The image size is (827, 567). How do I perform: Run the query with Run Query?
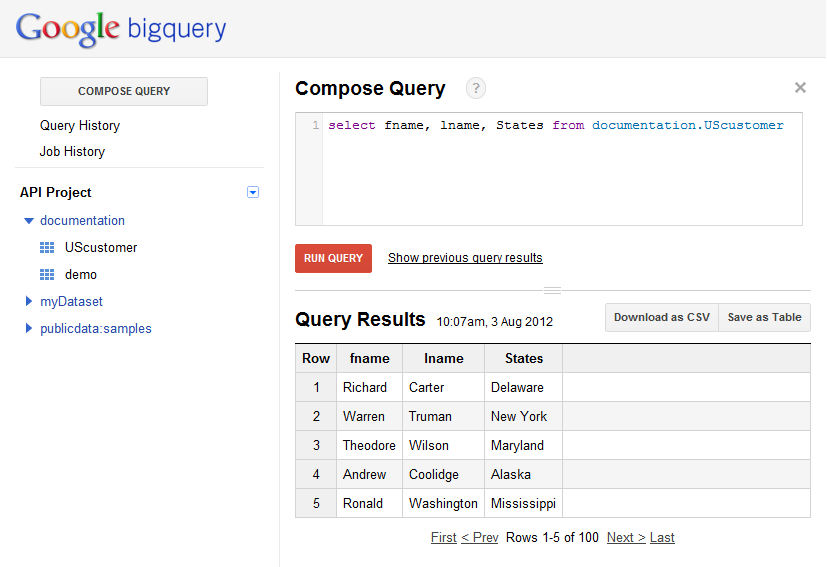[333, 258]
